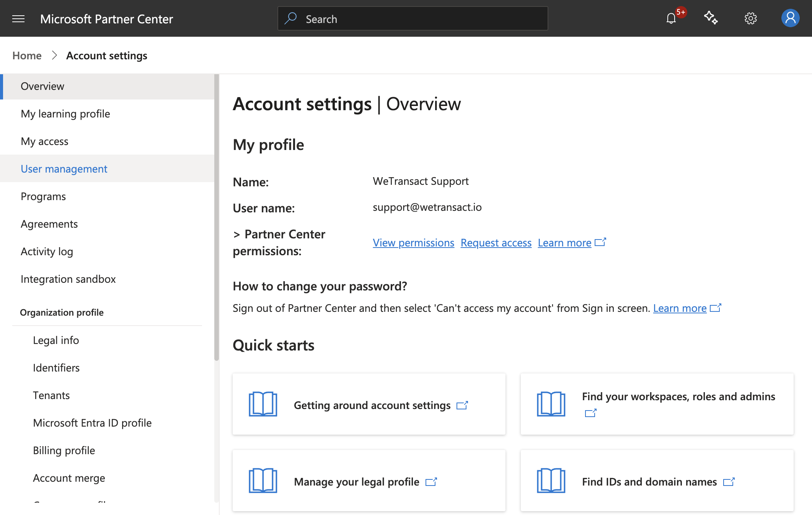Open the Activity log
This screenshot has width=812, height=515.
click(107, 251)
